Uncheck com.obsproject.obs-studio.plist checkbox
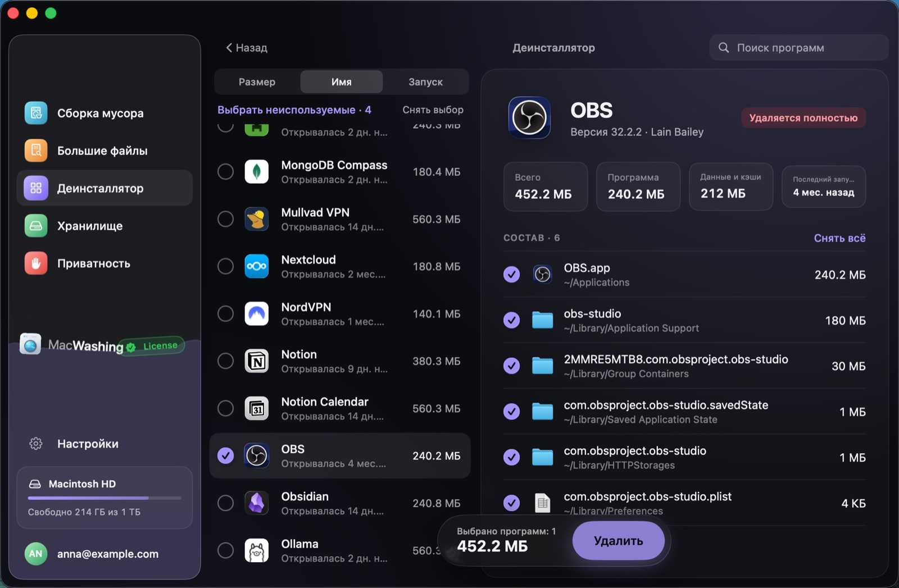Image resolution: width=899 pixels, height=588 pixels. click(x=511, y=503)
